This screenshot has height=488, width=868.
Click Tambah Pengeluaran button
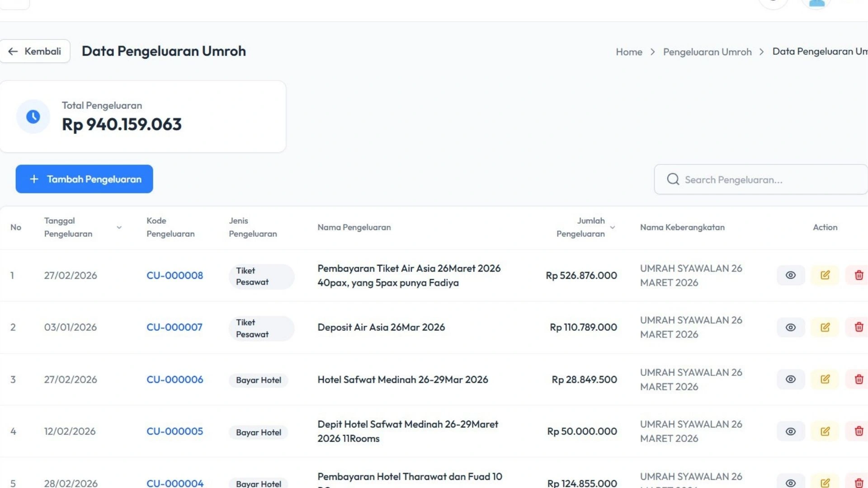(x=84, y=179)
